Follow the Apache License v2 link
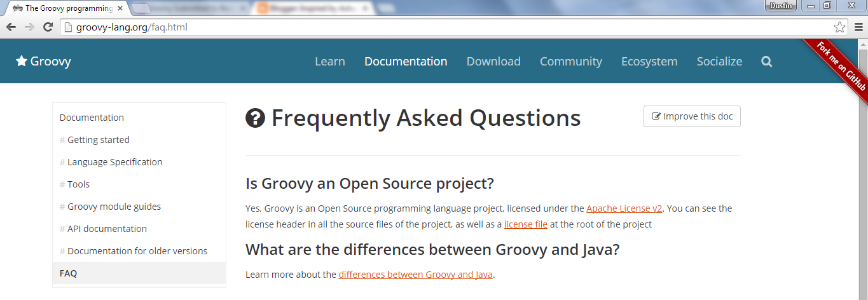 point(624,208)
